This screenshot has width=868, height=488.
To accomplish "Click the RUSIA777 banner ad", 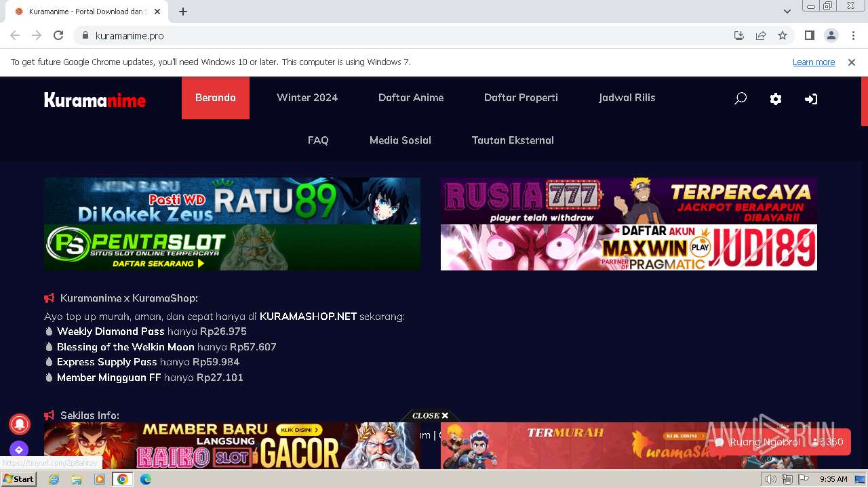I will pyautogui.click(x=629, y=201).
